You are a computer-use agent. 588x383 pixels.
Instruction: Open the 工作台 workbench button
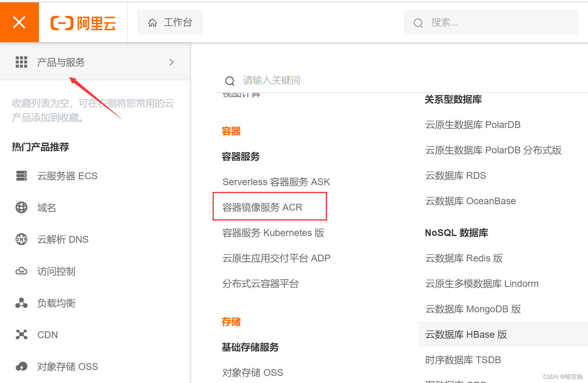170,22
